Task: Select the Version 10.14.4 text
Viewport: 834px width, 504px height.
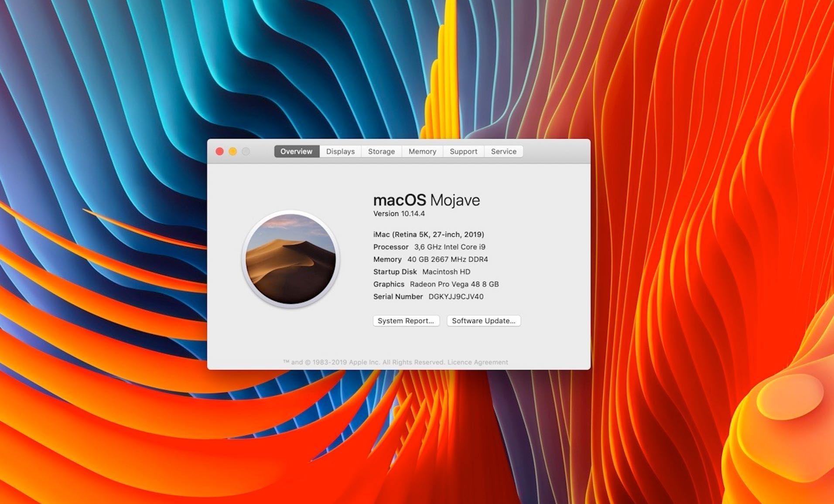Action: [x=399, y=214]
